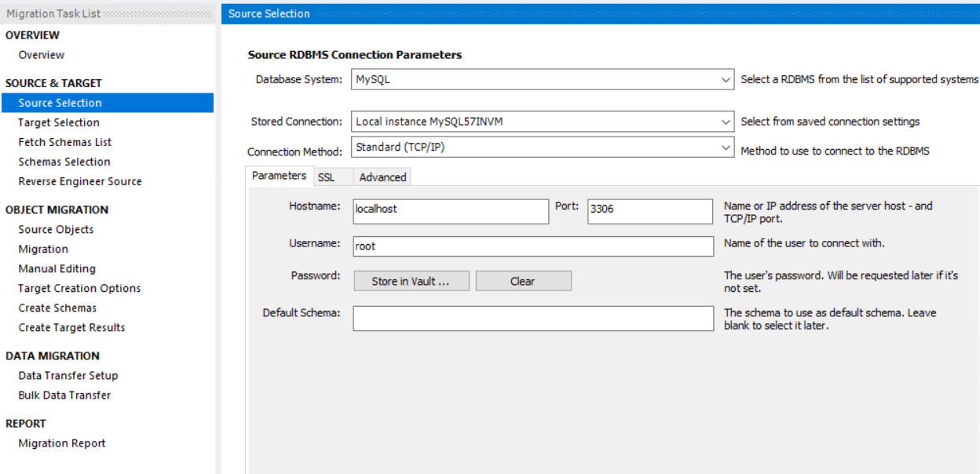
Task: Focus the Hostname input field
Action: pos(451,210)
